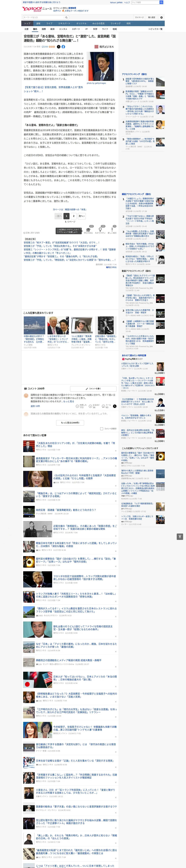This screenshot has width=186, height=868.
Task: Toggle コメント非表示 checkbox
Action: [102, 429]
